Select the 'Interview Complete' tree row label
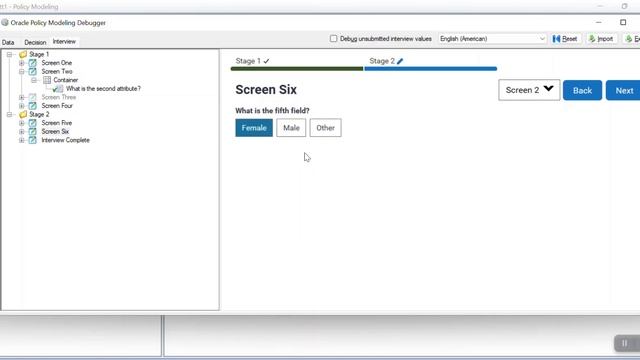This screenshot has height=360, width=640. [x=65, y=140]
